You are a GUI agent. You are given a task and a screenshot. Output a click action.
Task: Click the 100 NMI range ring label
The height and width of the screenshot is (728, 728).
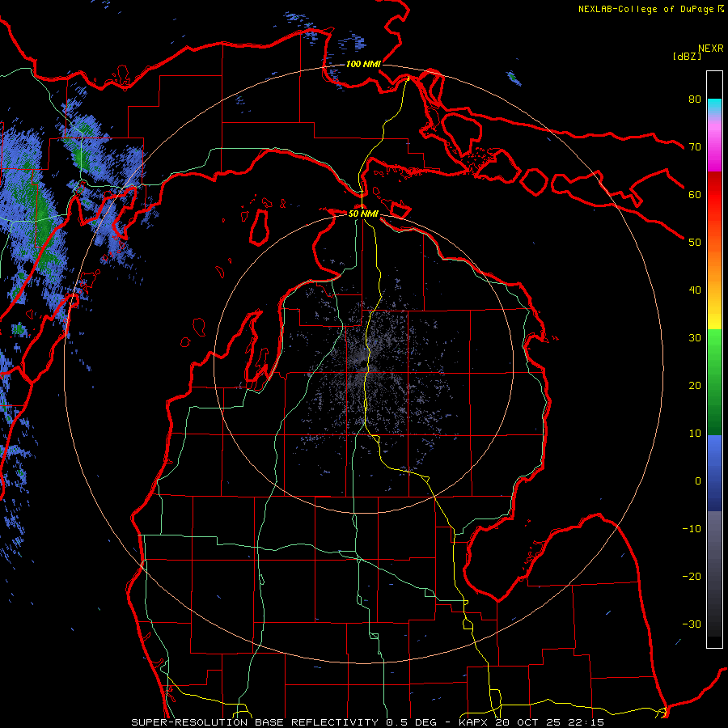(363, 64)
